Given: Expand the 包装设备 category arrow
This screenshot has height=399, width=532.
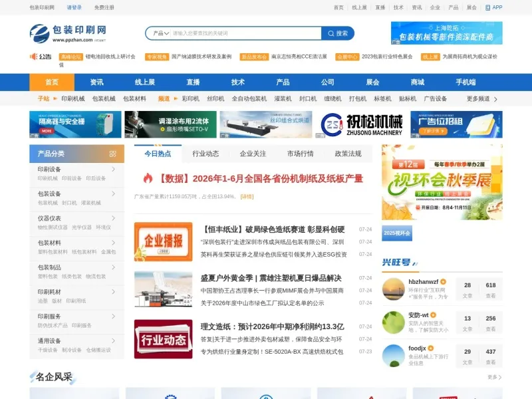Looking at the screenshot, I should point(113,194).
